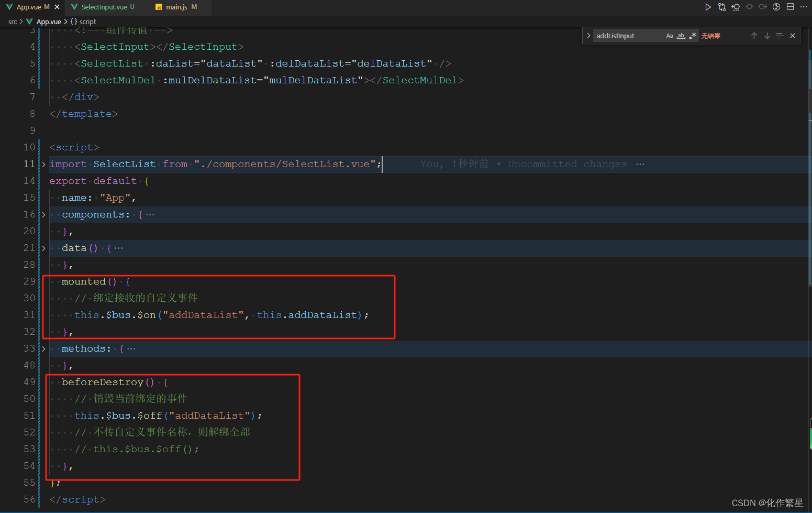Screen dimensions: 812x513
Task: Click the find input containing addListInput
Action: [628, 36]
